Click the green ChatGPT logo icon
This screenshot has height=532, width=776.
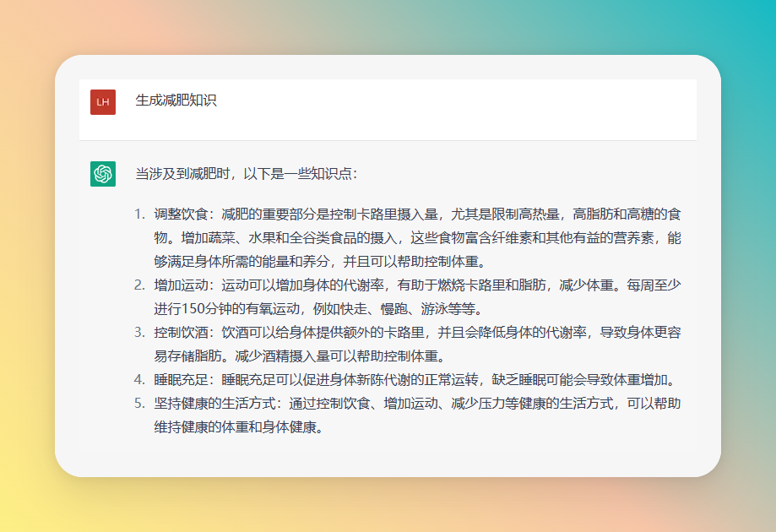coord(102,173)
